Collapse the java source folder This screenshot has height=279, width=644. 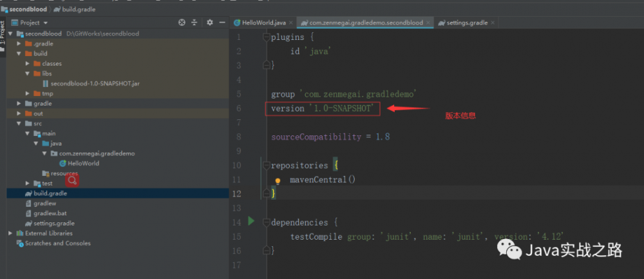[35, 144]
